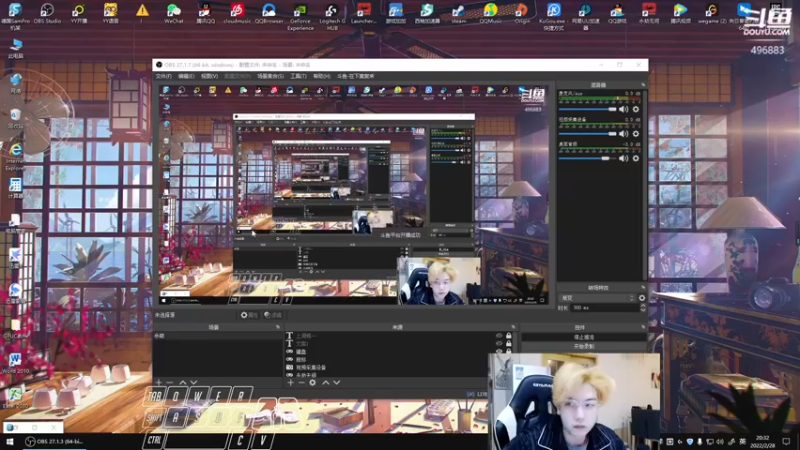Open the Scene Collection menu in OBS
Image resolution: width=800 pixels, height=450 pixels.
click(x=270, y=76)
